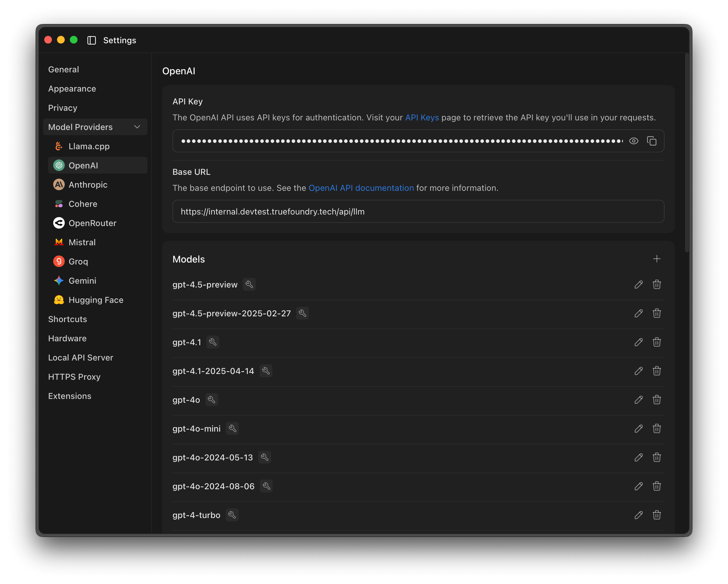
Task: Open Hardware settings
Action: coord(67,338)
